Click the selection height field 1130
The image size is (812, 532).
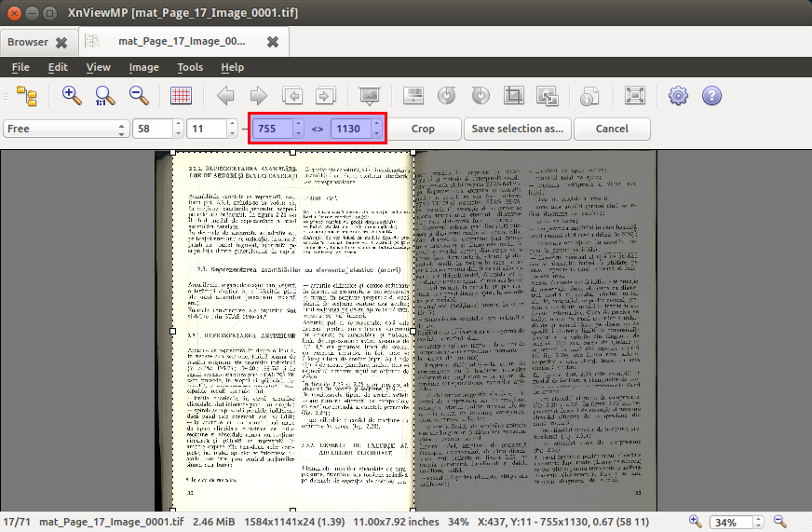(x=352, y=129)
